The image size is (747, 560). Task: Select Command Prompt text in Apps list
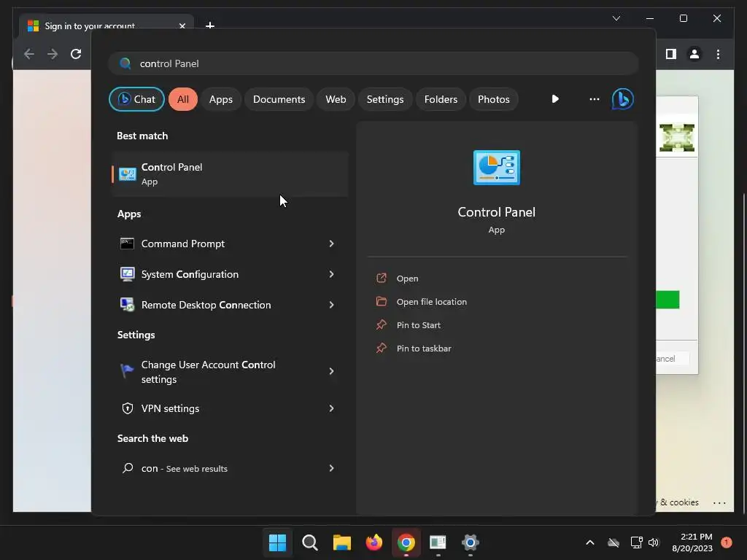(x=183, y=244)
